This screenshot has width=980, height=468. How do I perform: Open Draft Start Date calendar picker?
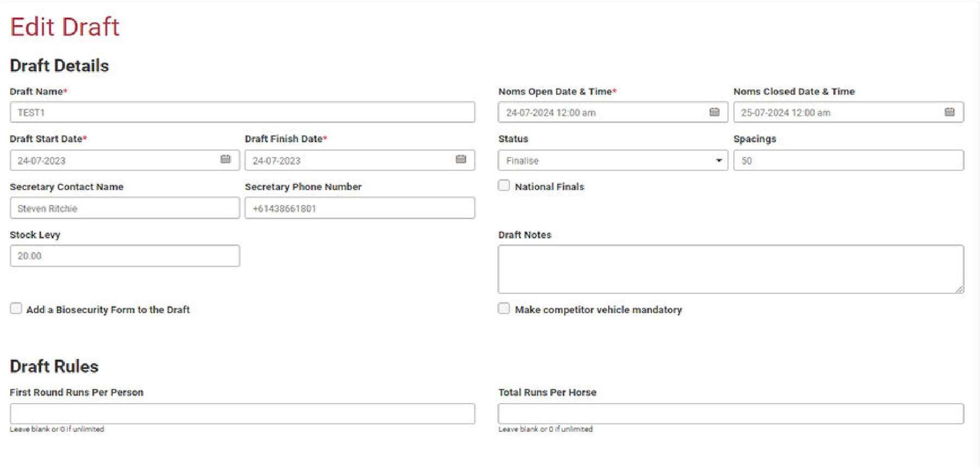tap(225, 159)
